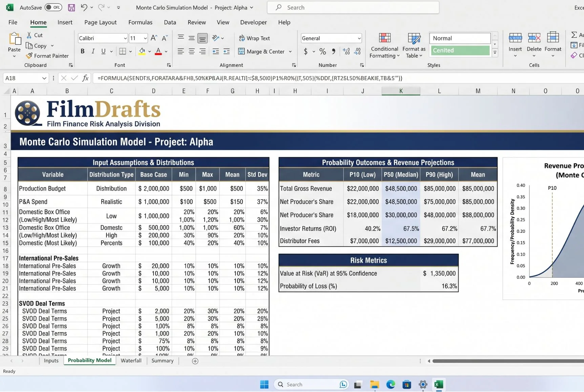Click the Delete cells icon

(x=534, y=38)
